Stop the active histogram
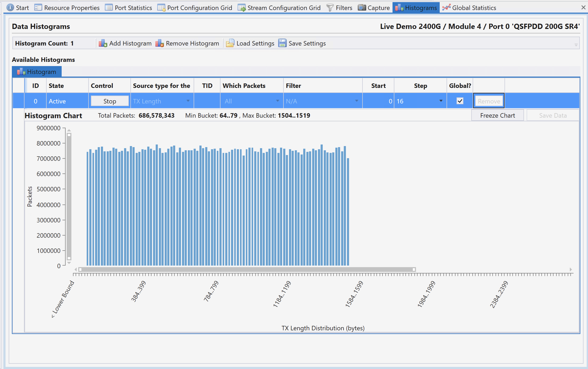This screenshot has height=369, width=588. click(x=110, y=101)
